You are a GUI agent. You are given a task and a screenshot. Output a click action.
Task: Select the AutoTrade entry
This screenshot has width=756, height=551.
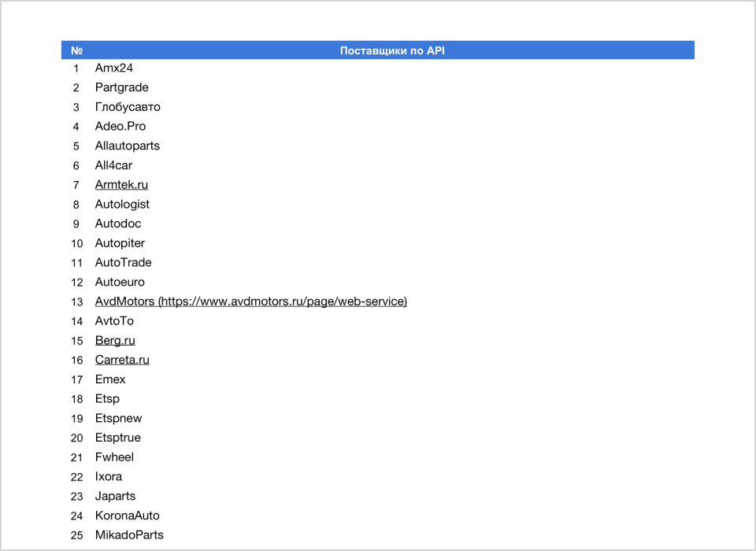coord(123,262)
